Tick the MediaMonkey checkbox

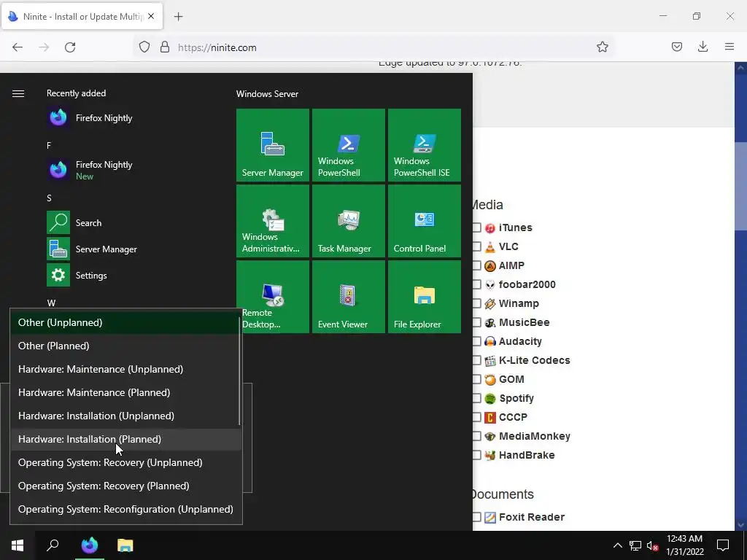coord(476,436)
